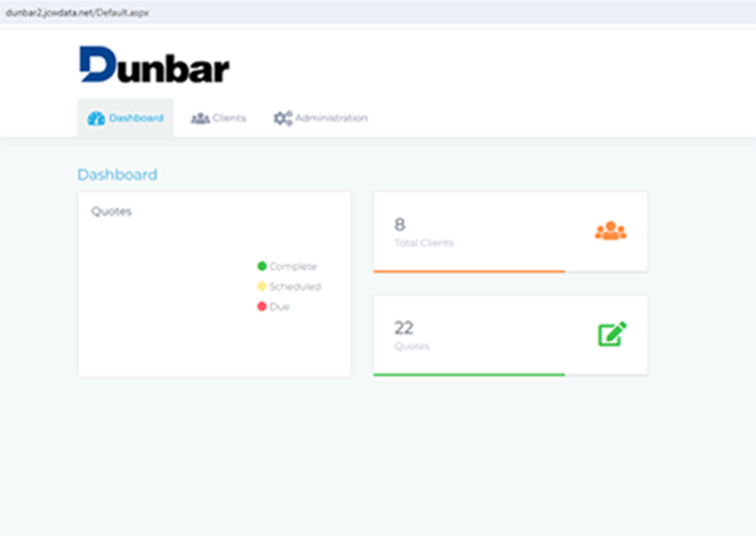Viewport: 756px width, 536px height.
Task: Switch to the Clients tab
Action: click(219, 118)
